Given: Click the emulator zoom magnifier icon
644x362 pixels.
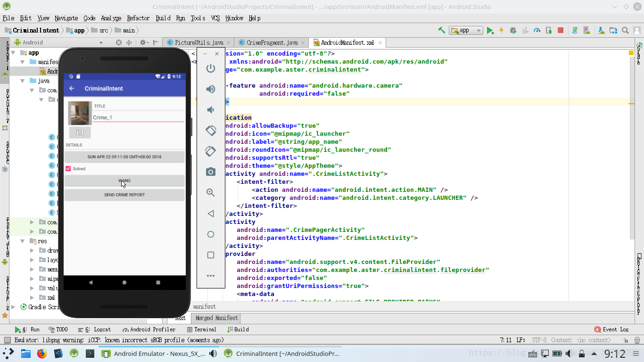Looking at the screenshot, I should pyautogui.click(x=211, y=193).
